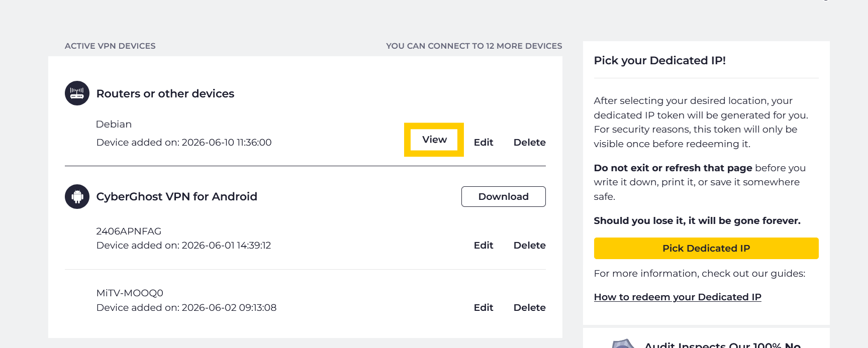Viewport: 868px width, 348px height.
Task: Delete the MiTV-MOOQ0 device
Action: tap(529, 308)
